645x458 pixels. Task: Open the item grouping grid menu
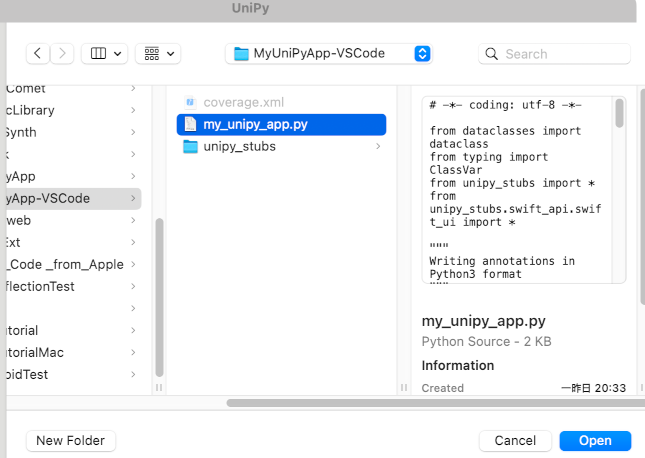(x=157, y=53)
